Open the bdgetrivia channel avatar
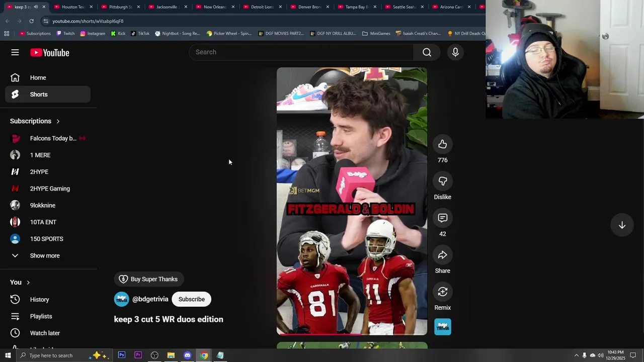Screen dimensions: 644x362 point(121,299)
